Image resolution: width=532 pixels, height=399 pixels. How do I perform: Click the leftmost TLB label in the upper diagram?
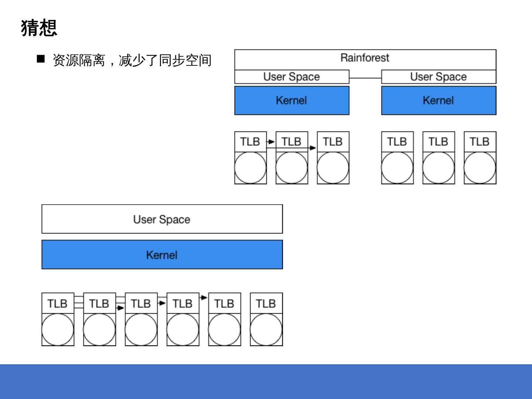click(250, 141)
